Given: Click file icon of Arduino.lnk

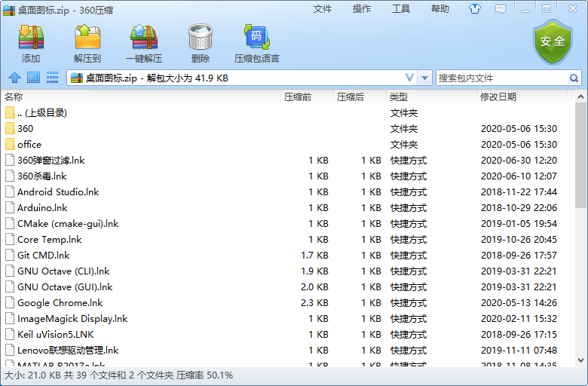Looking at the screenshot, I should point(10,207).
